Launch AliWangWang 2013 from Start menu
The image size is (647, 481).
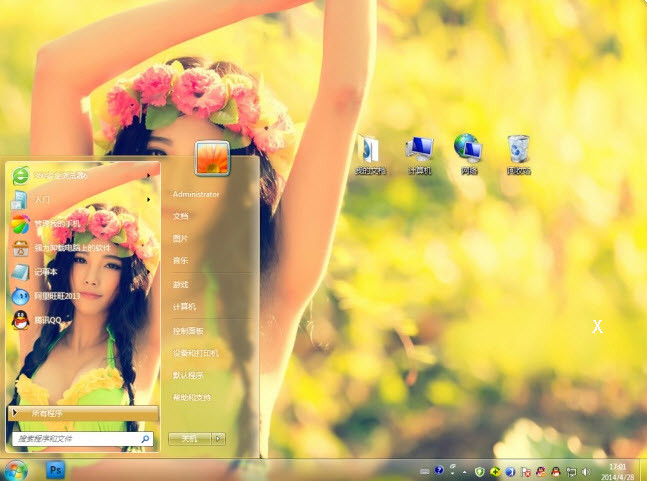pyautogui.click(x=56, y=296)
